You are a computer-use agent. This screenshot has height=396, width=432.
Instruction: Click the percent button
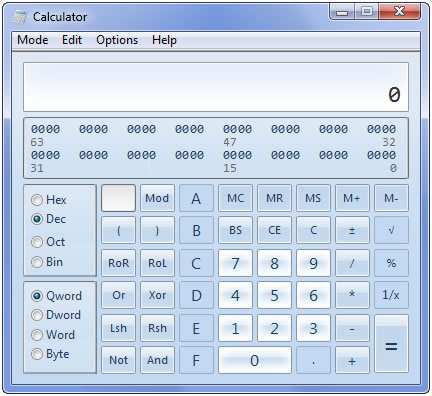(x=391, y=263)
